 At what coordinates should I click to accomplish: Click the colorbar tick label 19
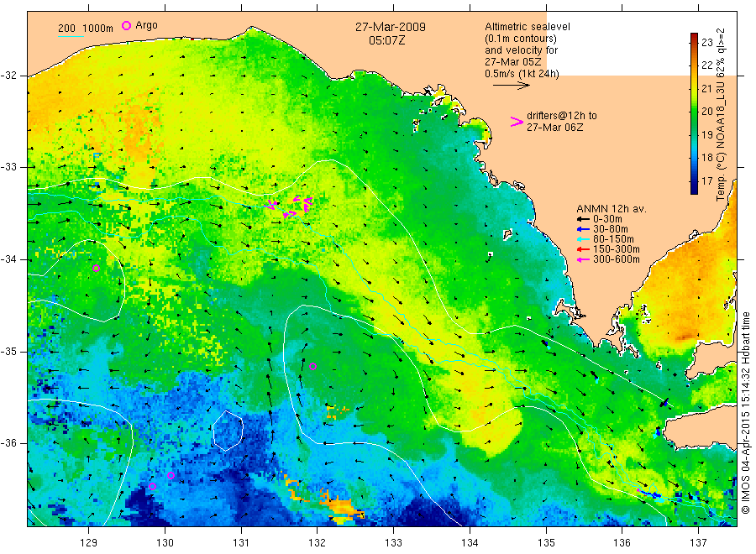pos(706,135)
